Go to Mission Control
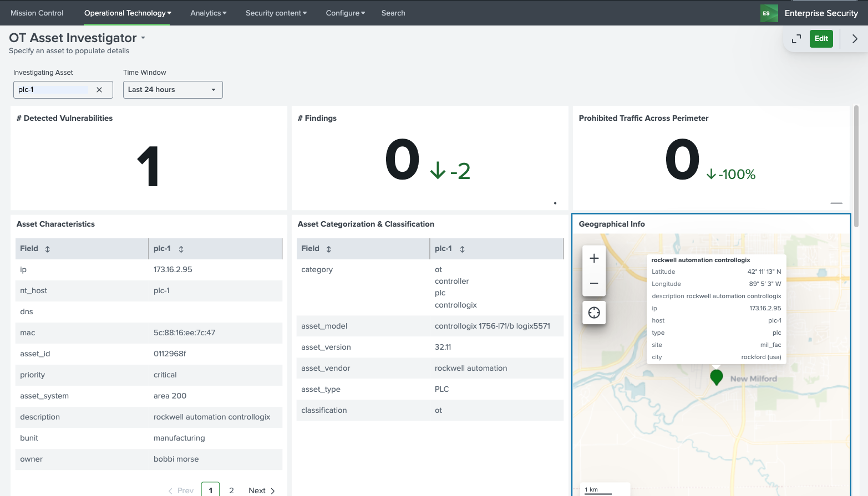This screenshot has height=496, width=868. click(37, 13)
